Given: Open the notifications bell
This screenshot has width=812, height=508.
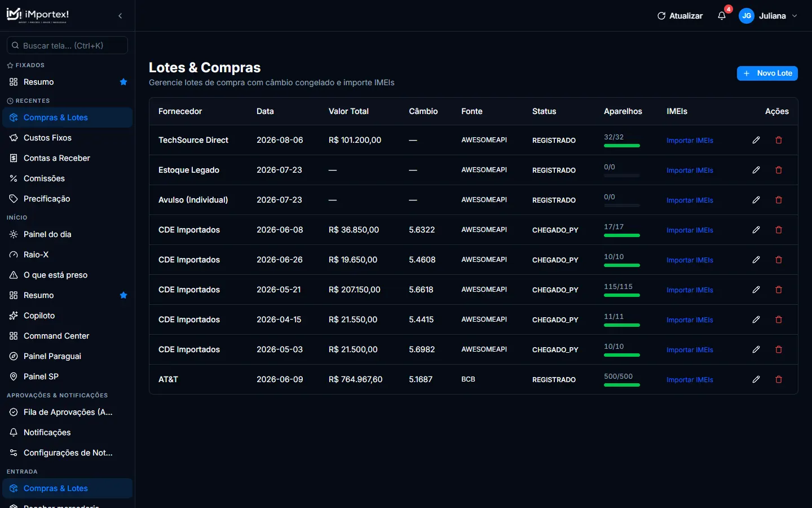Looking at the screenshot, I should tap(722, 16).
